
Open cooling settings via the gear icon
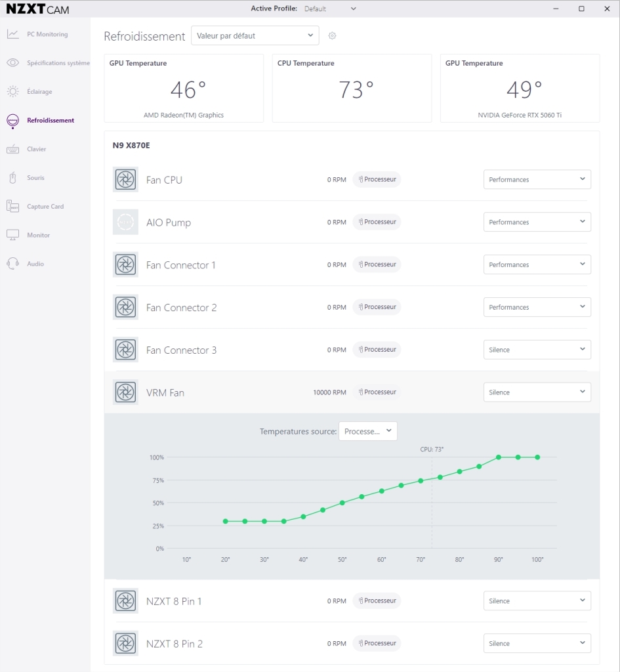point(332,35)
